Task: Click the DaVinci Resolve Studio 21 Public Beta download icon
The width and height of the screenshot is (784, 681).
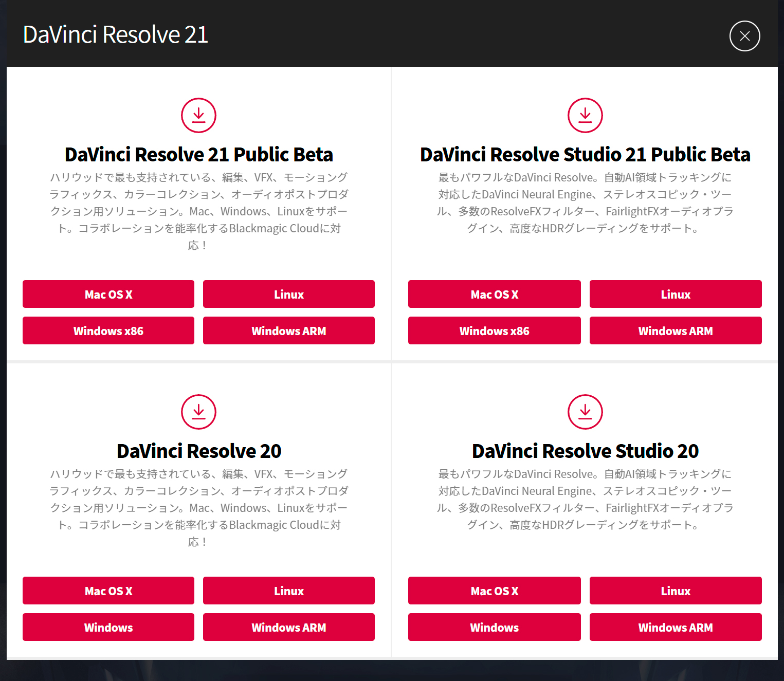Action: point(585,115)
